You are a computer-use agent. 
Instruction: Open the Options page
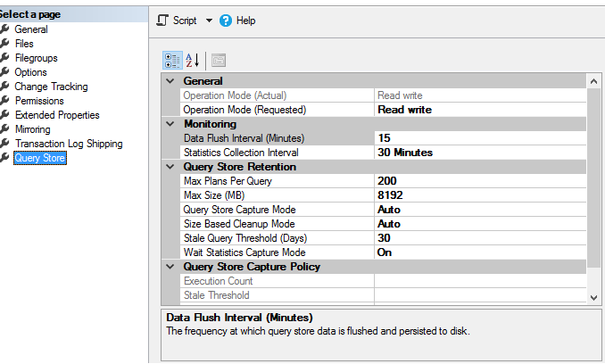(x=30, y=72)
